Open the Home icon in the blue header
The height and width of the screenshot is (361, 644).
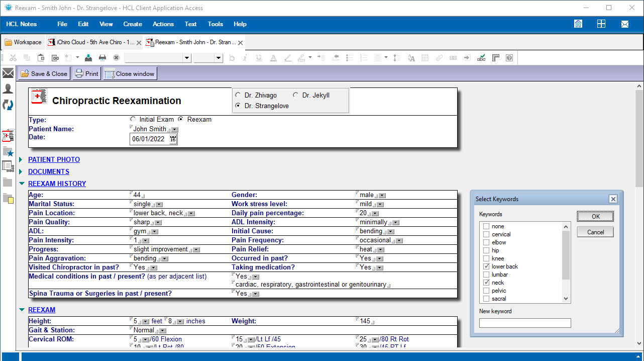coord(578,24)
